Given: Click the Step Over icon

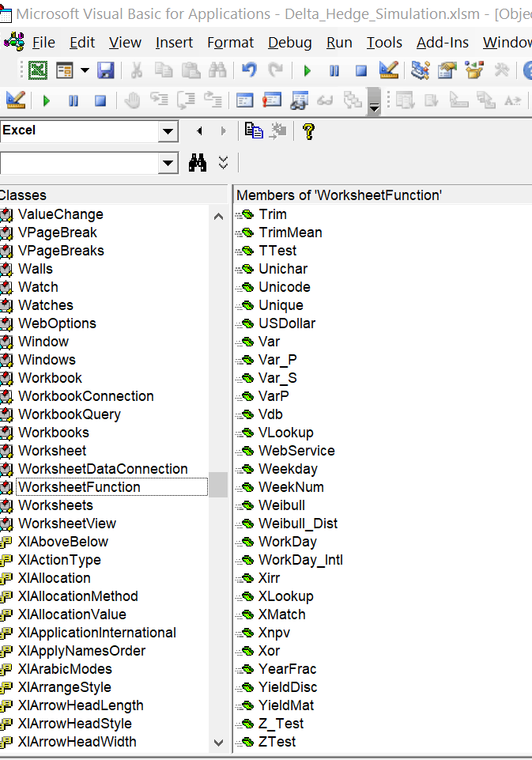Looking at the screenshot, I should pos(186,100).
